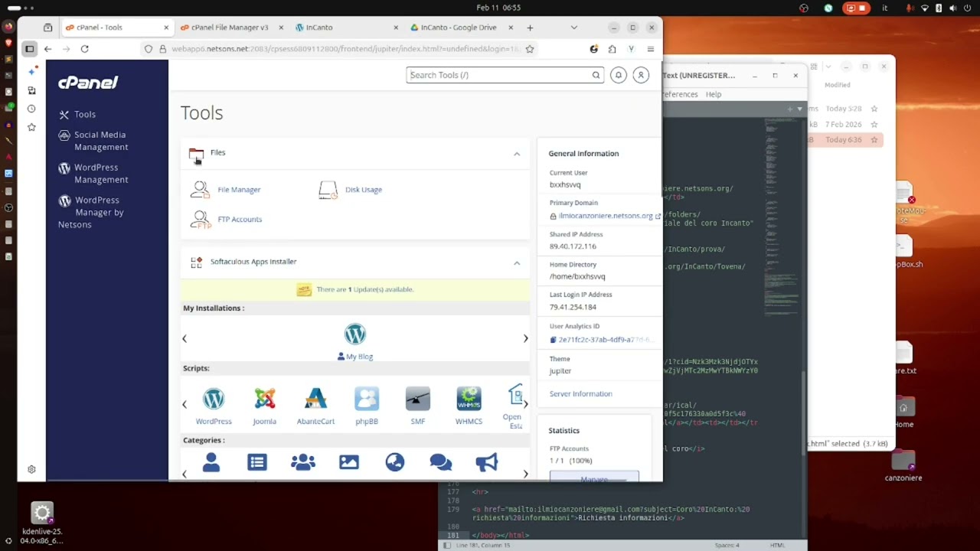
Task: Click the megaphone category icon
Action: pyautogui.click(x=487, y=462)
